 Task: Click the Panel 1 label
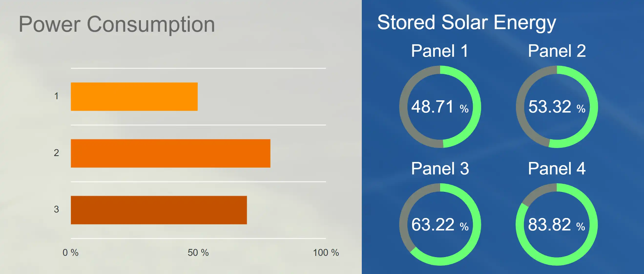pyautogui.click(x=439, y=51)
